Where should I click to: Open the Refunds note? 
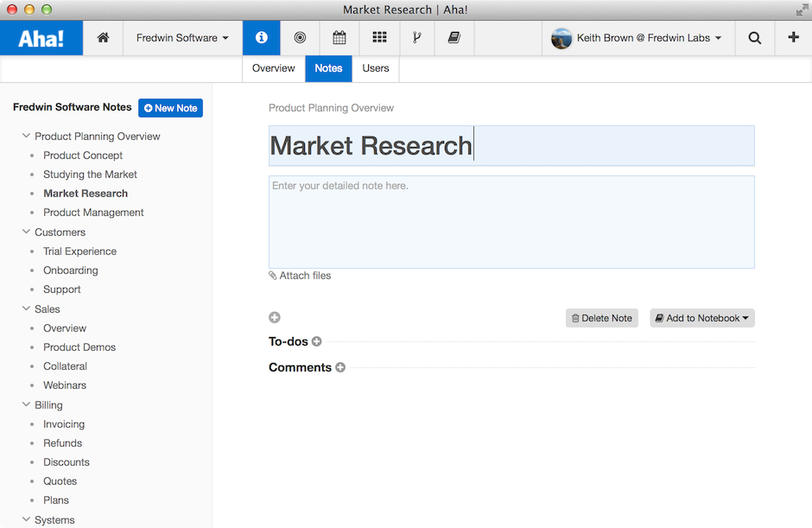(x=62, y=443)
